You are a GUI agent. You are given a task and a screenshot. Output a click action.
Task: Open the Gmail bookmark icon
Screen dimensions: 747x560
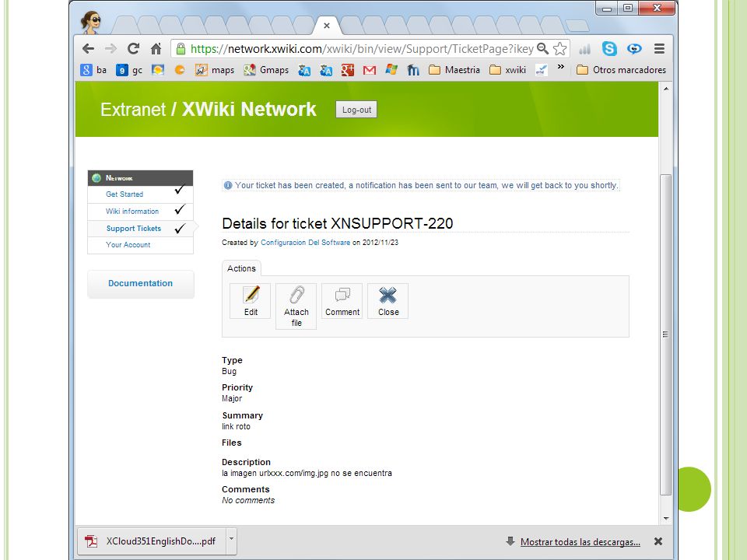coord(369,70)
